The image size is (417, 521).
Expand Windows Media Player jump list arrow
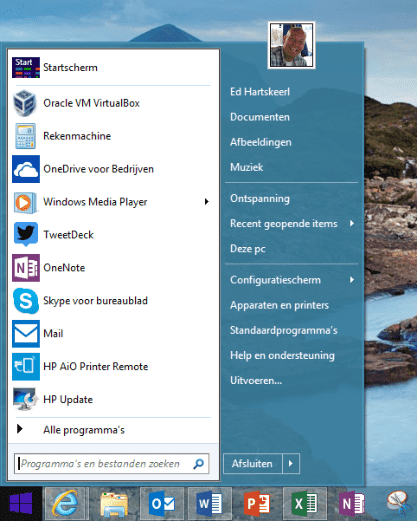click(x=207, y=202)
